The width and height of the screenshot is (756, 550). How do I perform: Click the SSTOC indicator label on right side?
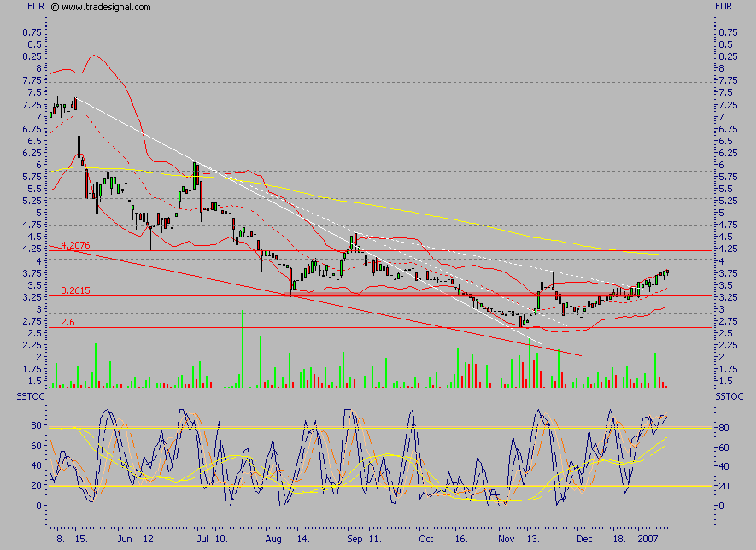[x=729, y=397]
